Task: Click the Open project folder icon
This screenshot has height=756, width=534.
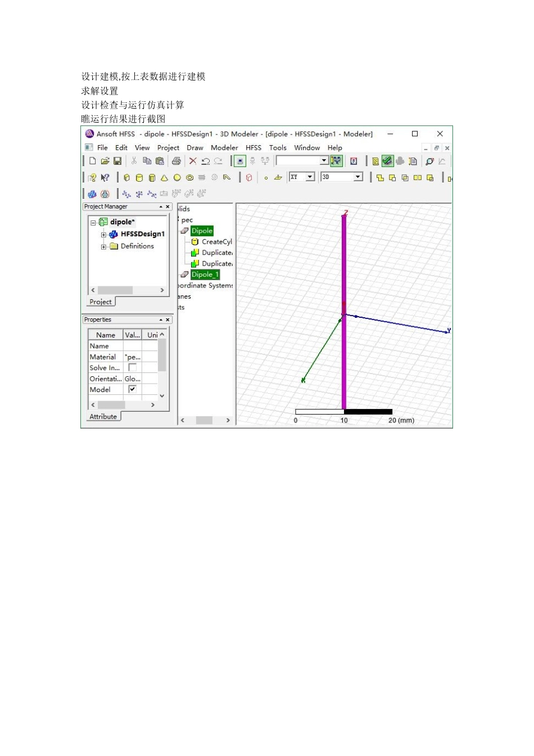Action: [105, 161]
